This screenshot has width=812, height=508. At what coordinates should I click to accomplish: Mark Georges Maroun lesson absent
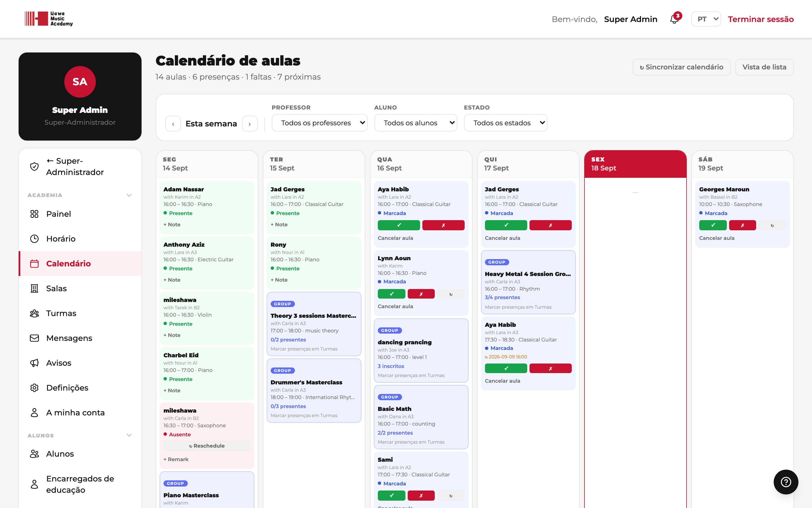point(743,225)
